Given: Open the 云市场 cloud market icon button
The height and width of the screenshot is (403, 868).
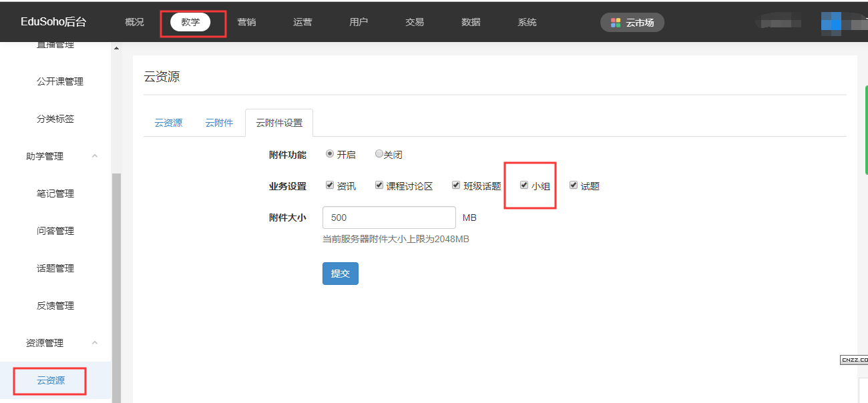Looking at the screenshot, I should tap(632, 23).
